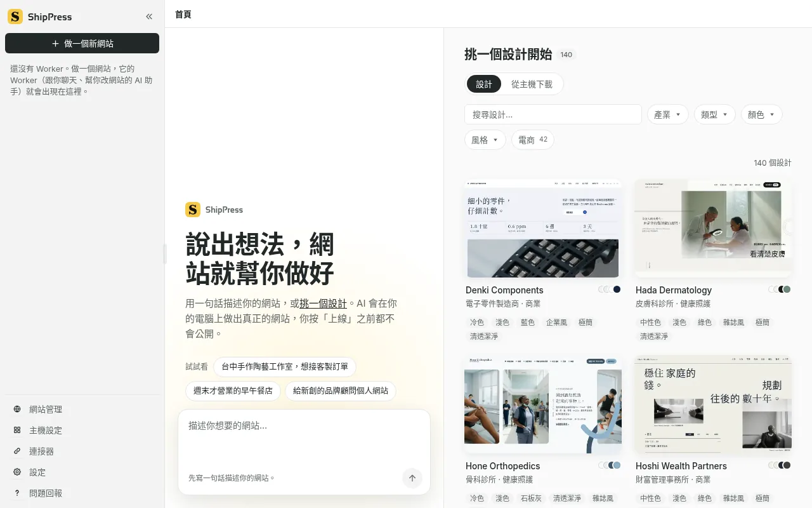Click the Hone Orthopedics title text
This screenshot has height=508, width=812.
point(503,466)
